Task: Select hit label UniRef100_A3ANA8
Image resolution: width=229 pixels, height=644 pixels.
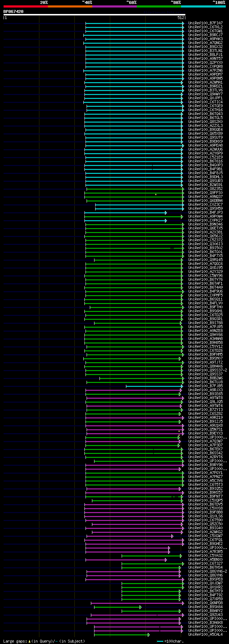Action: pyautogui.click(x=205, y=339)
